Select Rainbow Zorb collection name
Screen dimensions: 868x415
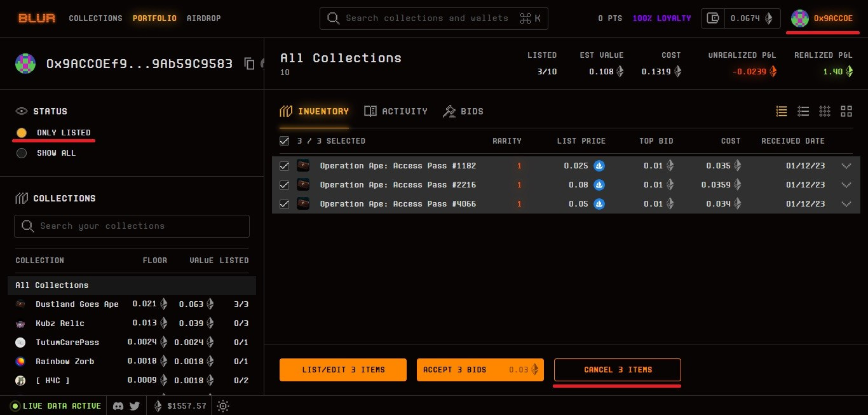(x=65, y=362)
